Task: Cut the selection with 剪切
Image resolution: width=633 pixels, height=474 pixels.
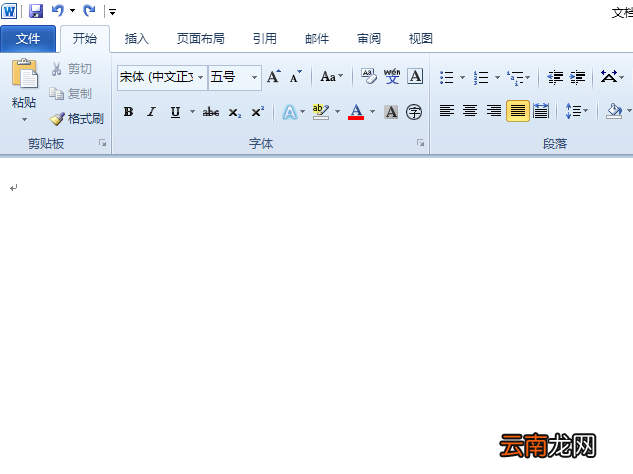Action: click(71, 69)
